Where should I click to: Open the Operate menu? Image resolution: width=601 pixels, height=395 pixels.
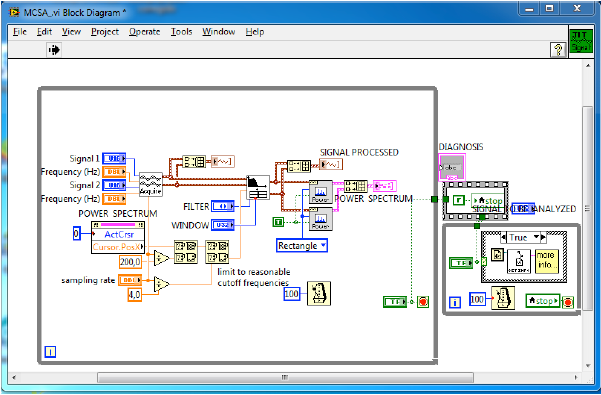click(x=145, y=32)
